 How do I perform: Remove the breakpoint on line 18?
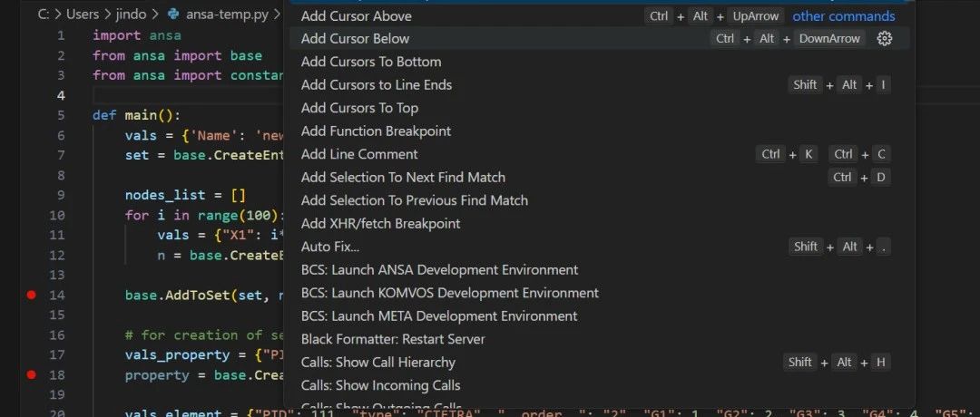(32, 375)
